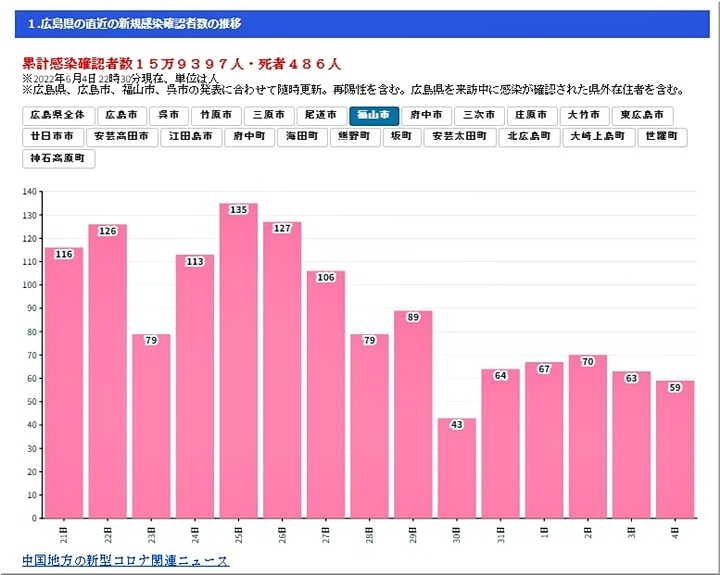
Task: Click the bar for 4日 showing 59
Action: click(675, 449)
